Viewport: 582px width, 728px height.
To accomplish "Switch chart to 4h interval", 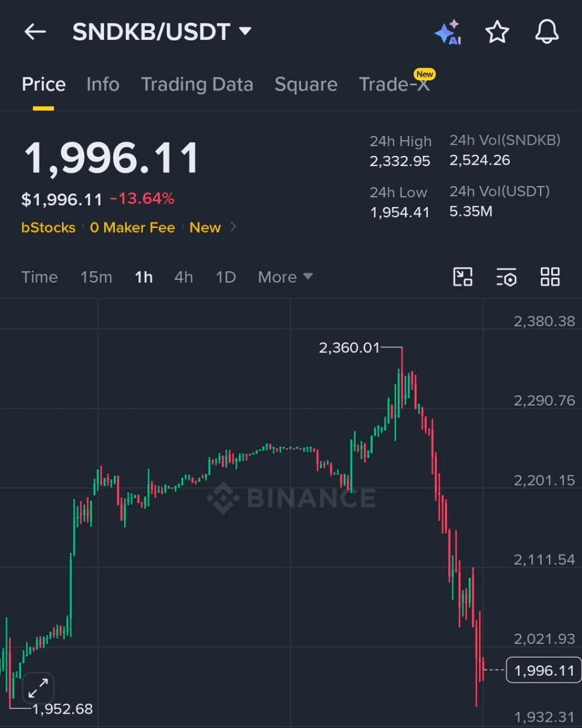I will pos(184,277).
